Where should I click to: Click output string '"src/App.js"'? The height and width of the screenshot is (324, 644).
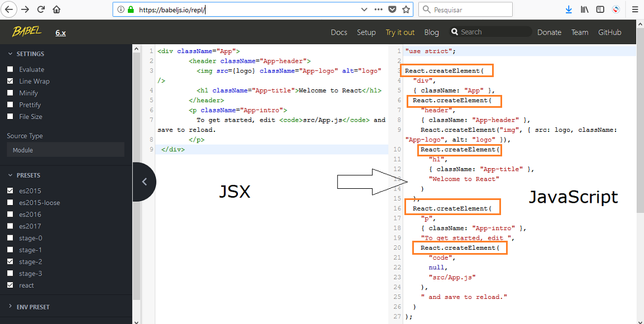[x=452, y=277]
